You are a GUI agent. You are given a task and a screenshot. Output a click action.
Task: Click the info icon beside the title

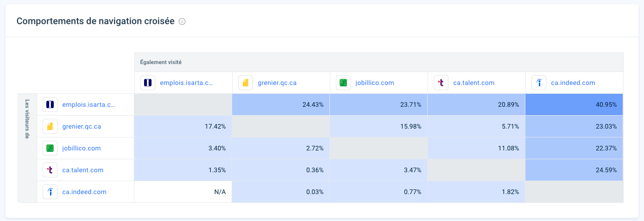click(182, 21)
